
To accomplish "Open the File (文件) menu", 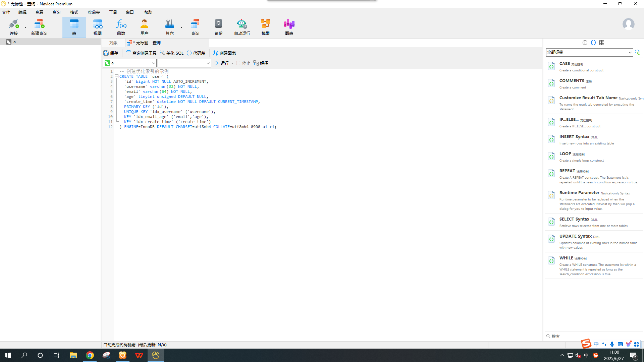I will point(6,12).
